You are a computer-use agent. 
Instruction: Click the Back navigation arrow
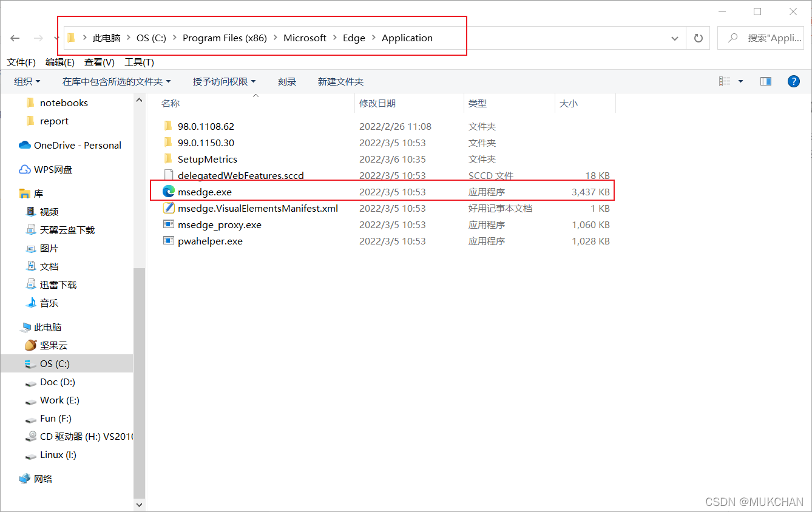pos(15,38)
